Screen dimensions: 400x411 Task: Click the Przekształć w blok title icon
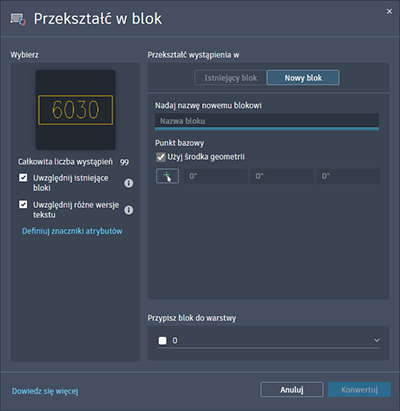click(x=18, y=19)
